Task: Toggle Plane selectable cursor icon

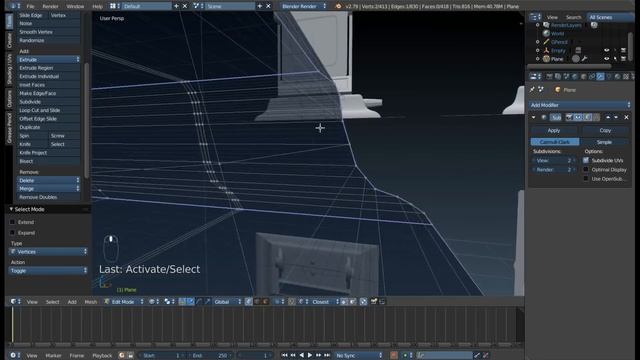Action: [615, 59]
